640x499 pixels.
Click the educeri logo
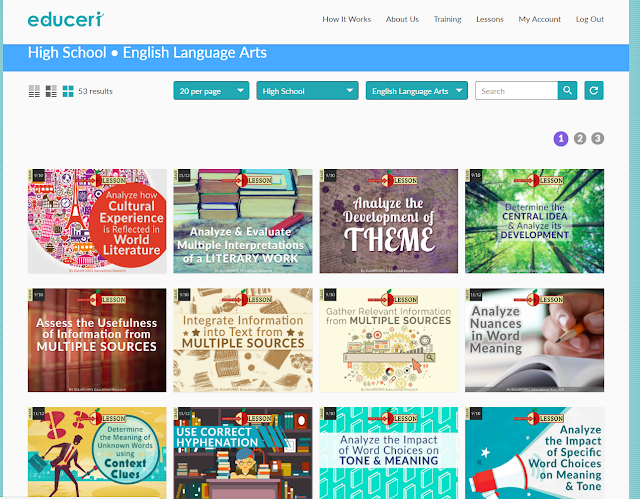(66, 19)
